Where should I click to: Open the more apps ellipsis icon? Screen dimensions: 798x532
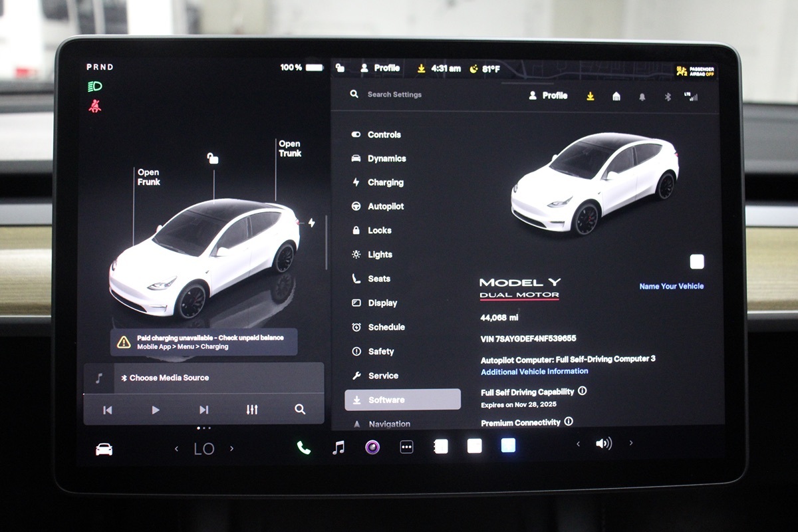(x=406, y=448)
